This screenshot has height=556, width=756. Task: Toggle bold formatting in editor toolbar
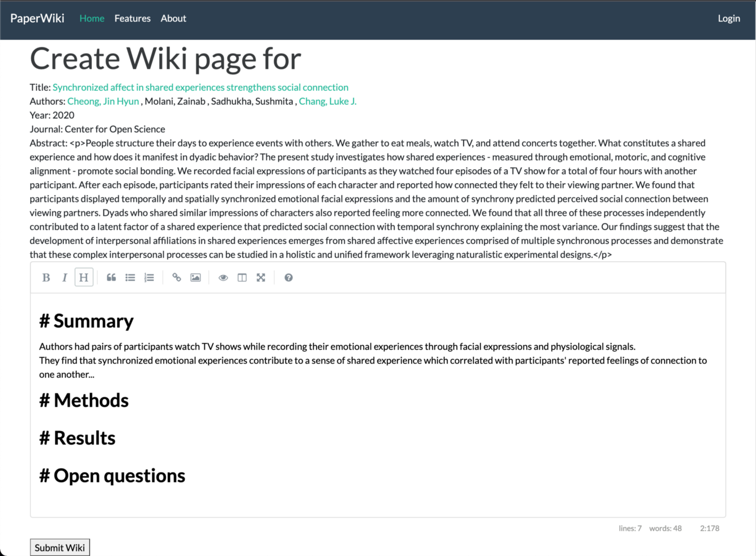46,278
